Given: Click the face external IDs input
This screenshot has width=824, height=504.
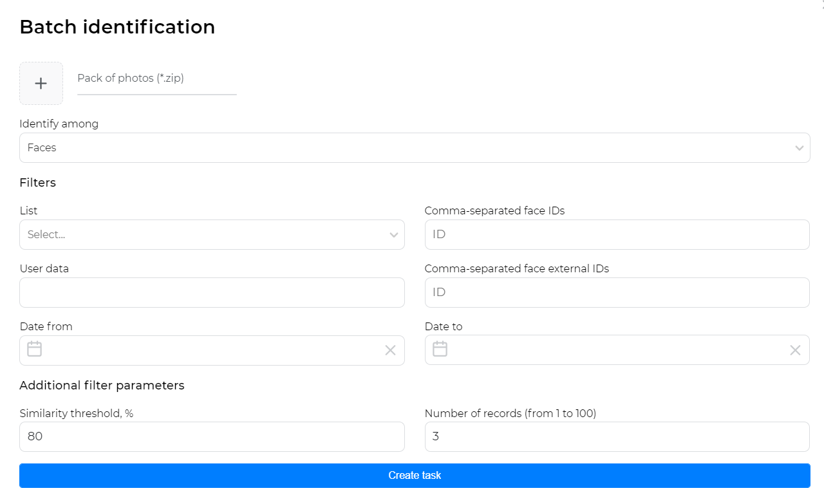Looking at the screenshot, I should coord(617,293).
